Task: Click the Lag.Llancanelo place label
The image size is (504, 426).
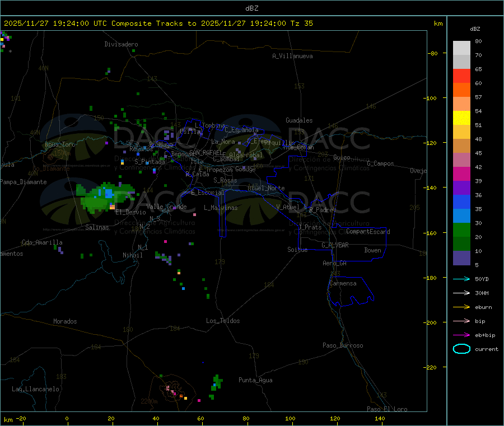Action: point(35,389)
